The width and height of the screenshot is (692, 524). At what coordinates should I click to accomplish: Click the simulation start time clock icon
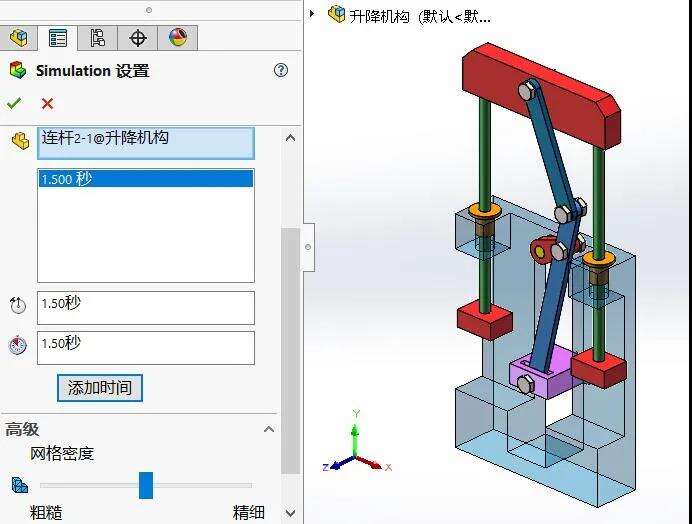pyautogui.click(x=18, y=305)
